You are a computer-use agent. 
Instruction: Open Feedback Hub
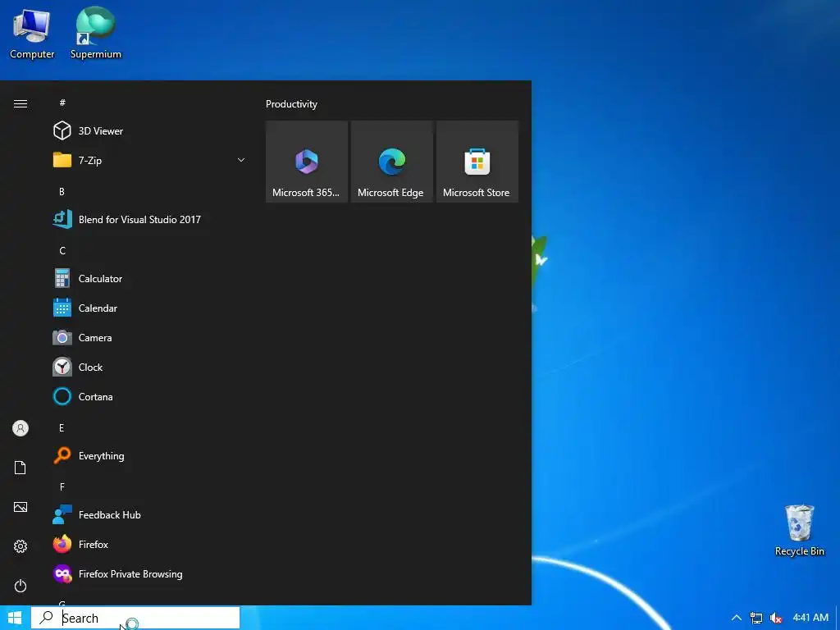tap(148, 515)
